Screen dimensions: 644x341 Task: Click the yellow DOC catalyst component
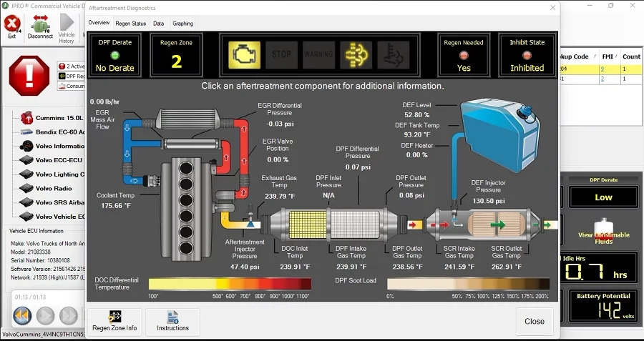pos(308,225)
